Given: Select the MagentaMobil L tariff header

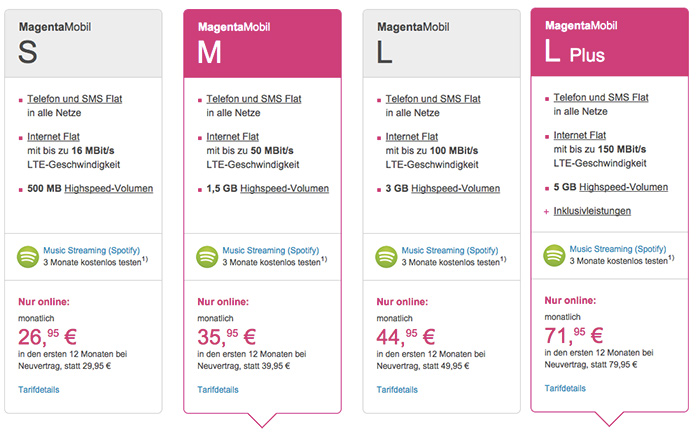Looking at the screenshot, I should click(442, 44).
